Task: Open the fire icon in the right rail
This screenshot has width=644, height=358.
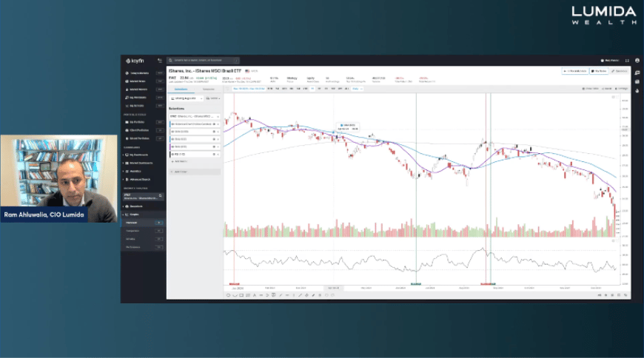Action: (x=637, y=91)
